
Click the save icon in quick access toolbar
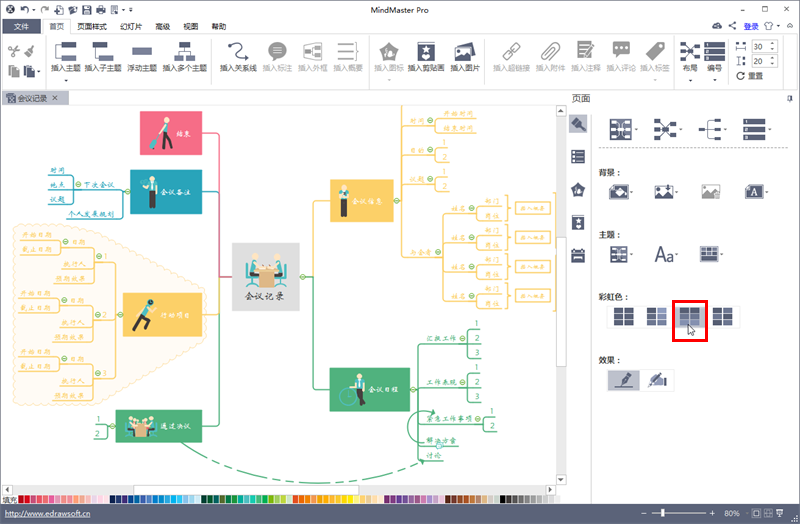click(x=86, y=10)
